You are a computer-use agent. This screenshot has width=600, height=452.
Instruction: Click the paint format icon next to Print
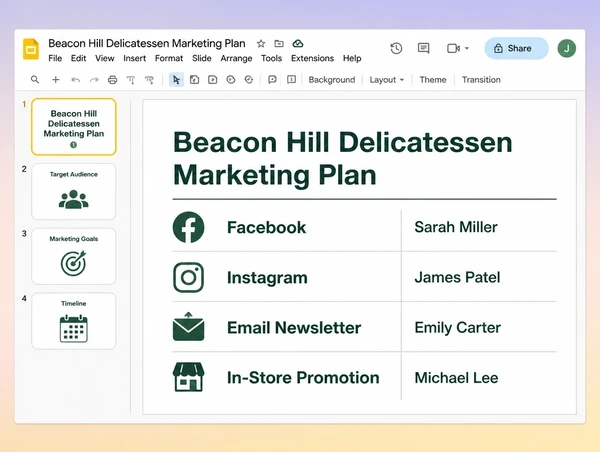click(x=131, y=80)
